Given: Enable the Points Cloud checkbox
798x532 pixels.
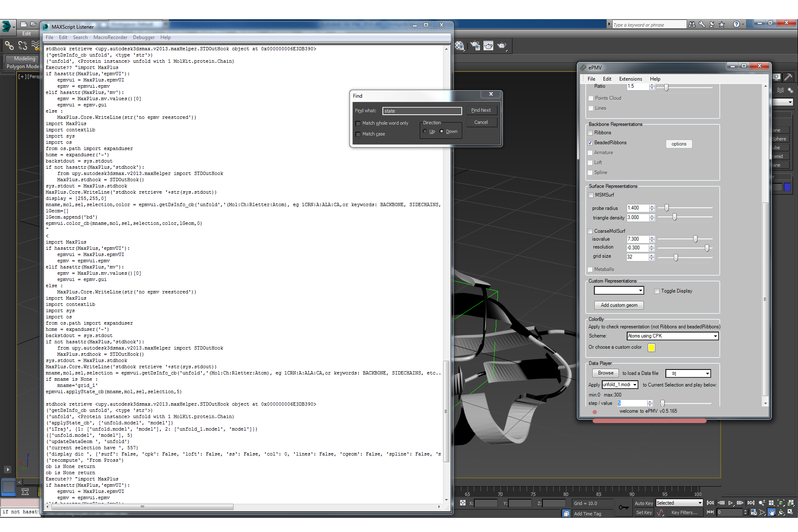Looking at the screenshot, I should 591,98.
